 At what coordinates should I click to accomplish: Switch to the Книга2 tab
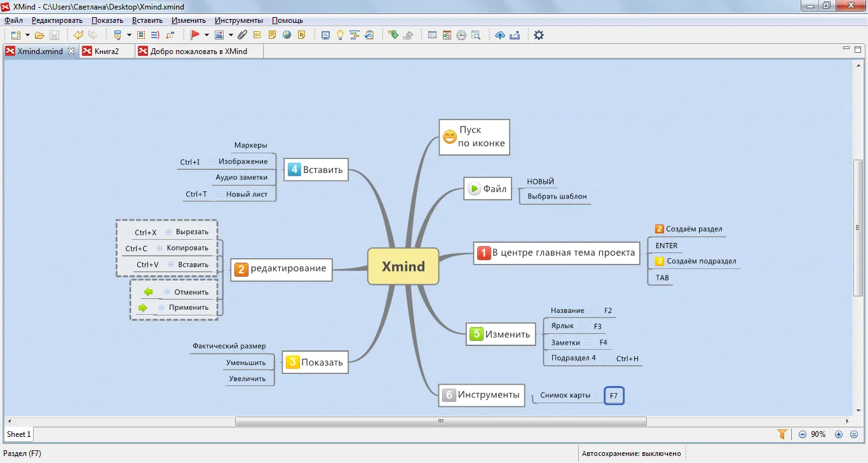point(107,52)
